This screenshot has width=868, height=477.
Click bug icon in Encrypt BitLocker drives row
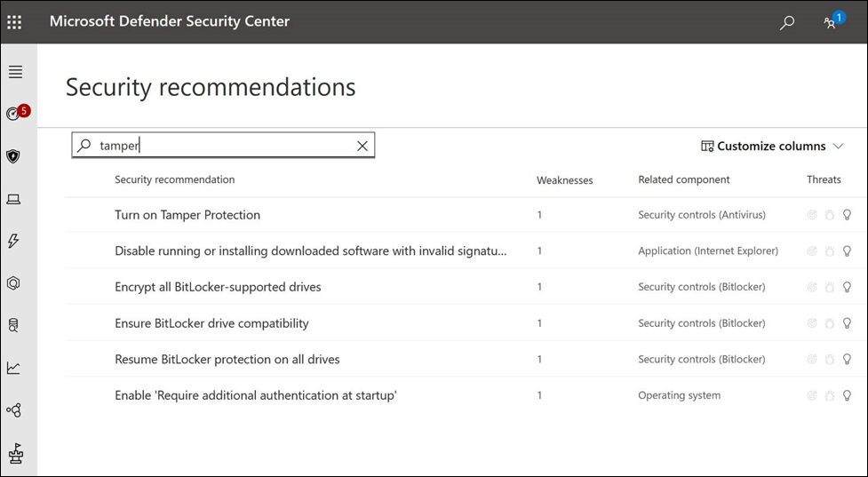tap(829, 287)
